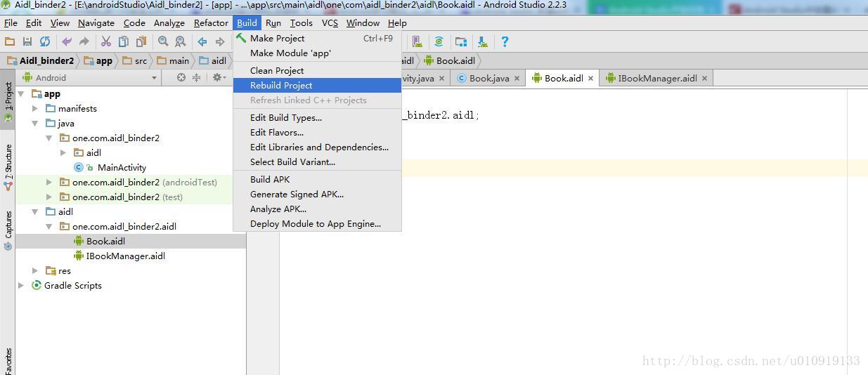This screenshot has width=868, height=375.
Task: Click the Sync Project with Gradle icon
Action: coord(439,41)
